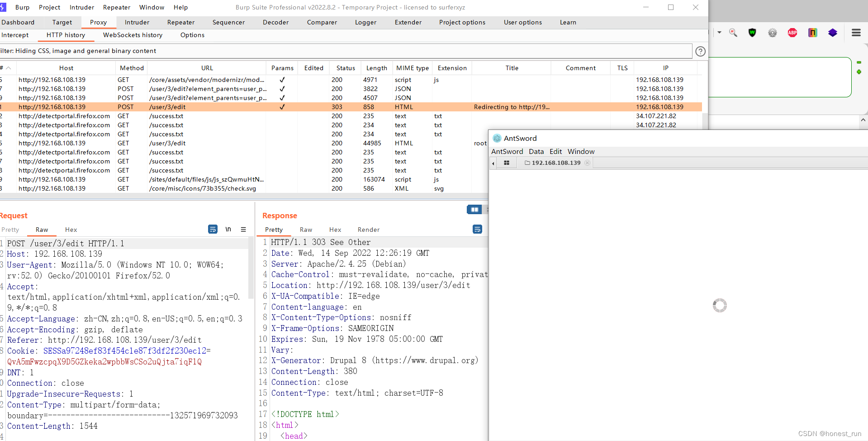Open the WebSockets history sub-tab
868x441 pixels.
[x=133, y=35]
